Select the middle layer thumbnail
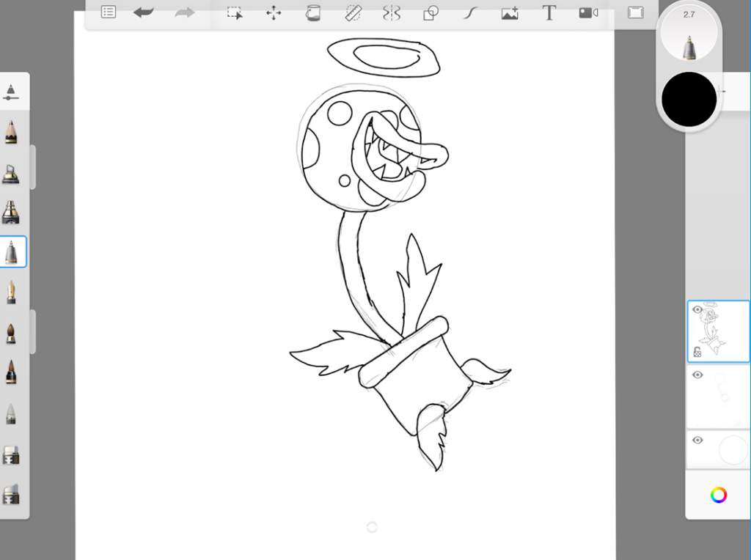751x560 pixels. click(x=719, y=397)
